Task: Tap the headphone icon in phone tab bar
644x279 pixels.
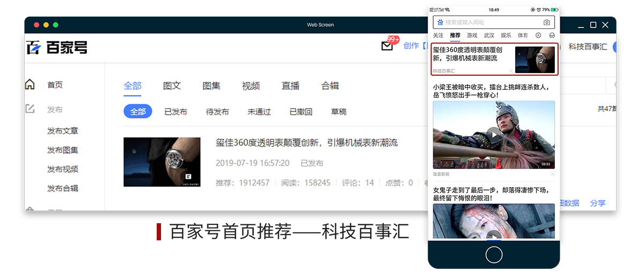Action: 552,35
